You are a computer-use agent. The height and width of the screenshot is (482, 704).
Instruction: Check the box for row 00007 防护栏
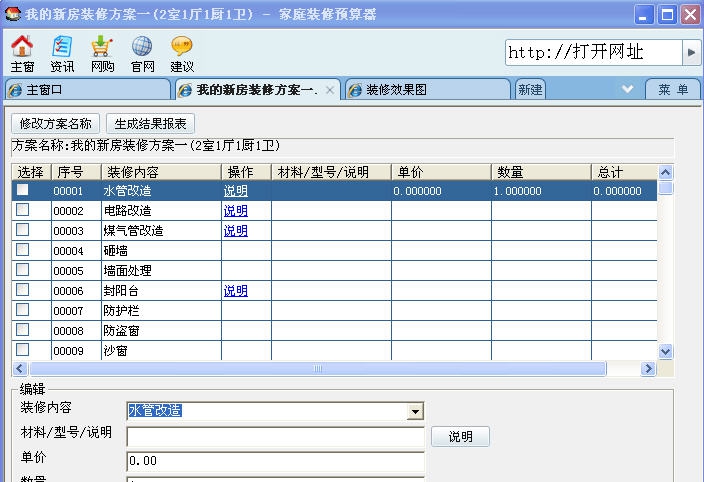click(x=22, y=310)
